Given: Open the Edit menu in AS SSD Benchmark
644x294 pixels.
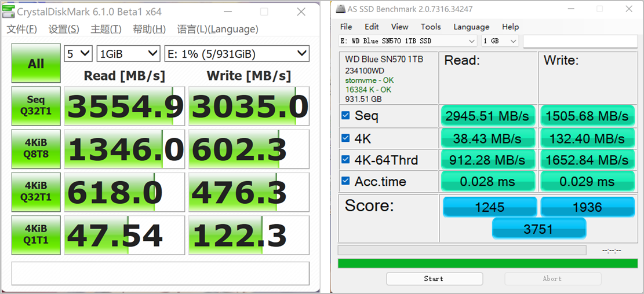Looking at the screenshot, I should coord(372,27).
